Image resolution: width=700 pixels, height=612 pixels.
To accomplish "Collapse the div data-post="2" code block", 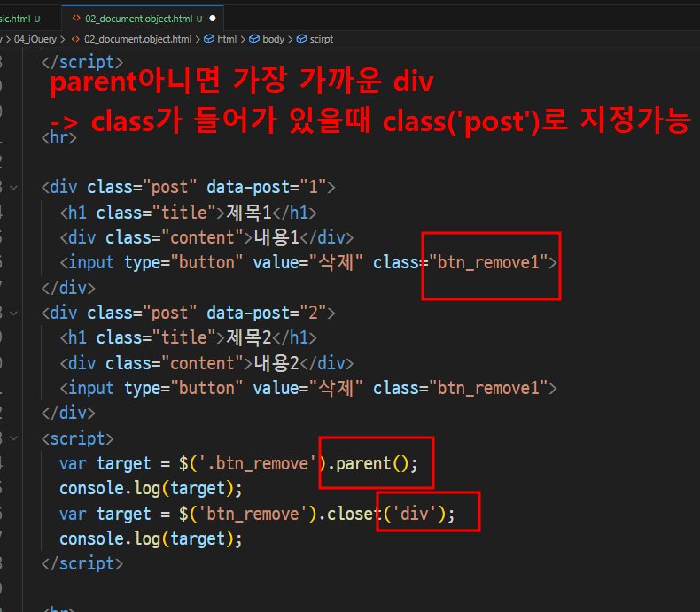I will [14, 314].
